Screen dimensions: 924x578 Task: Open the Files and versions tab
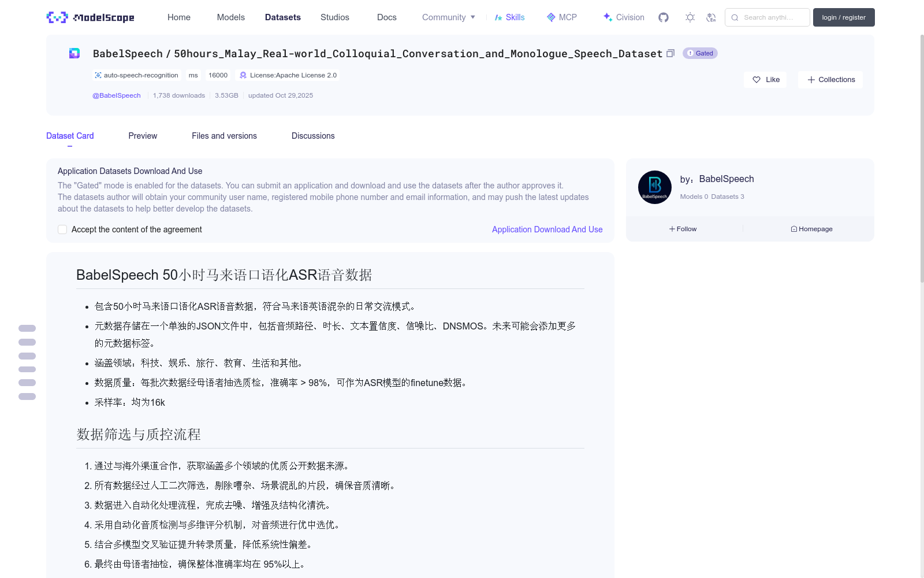click(x=224, y=136)
